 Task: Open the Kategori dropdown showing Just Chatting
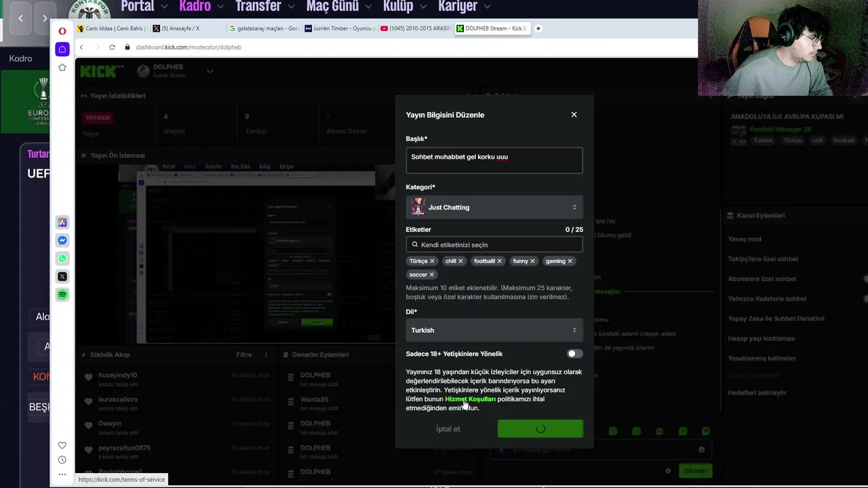[494, 207]
